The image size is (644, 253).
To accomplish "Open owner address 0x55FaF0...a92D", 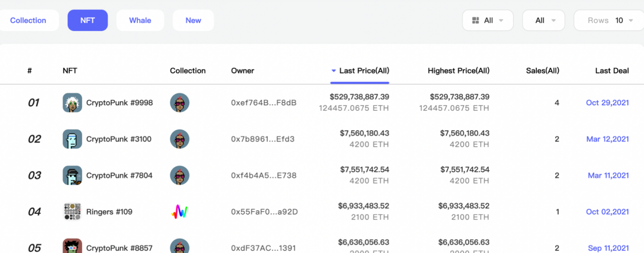I will point(264,212).
